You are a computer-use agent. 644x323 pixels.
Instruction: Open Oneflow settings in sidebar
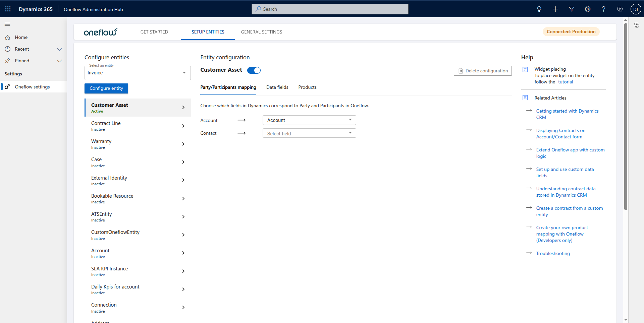pyautogui.click(x=34, y=87)
